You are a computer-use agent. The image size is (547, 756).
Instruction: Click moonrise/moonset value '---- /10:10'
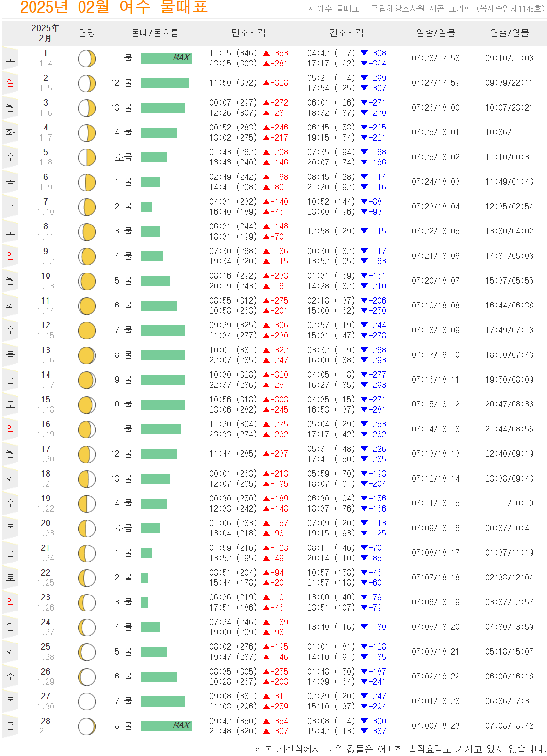click(x=510, y=503)
